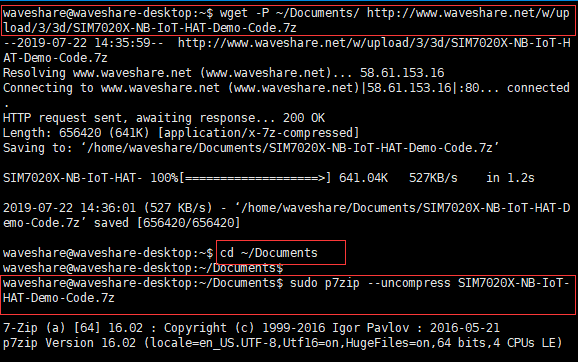Click the 'cd ~/Documents' command
The height and width of the screenshot is (362, 578).
(x=269, y=253)
